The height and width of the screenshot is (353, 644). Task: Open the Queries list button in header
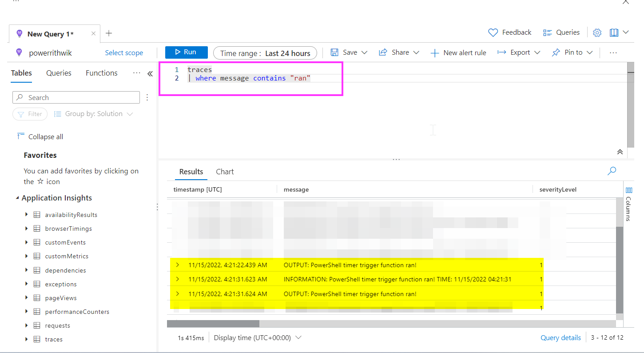click(561, 32)
